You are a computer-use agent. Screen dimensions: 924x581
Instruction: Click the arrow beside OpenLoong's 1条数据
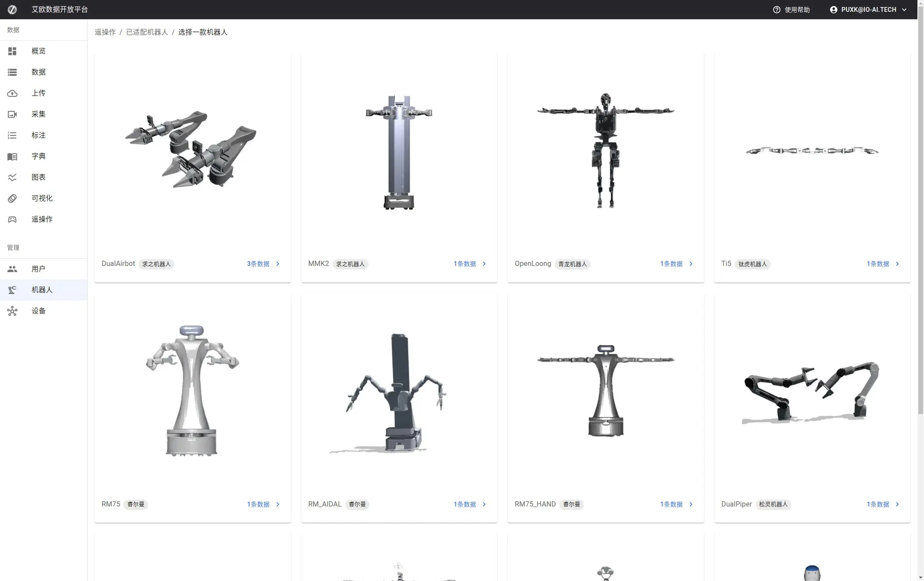691,264
